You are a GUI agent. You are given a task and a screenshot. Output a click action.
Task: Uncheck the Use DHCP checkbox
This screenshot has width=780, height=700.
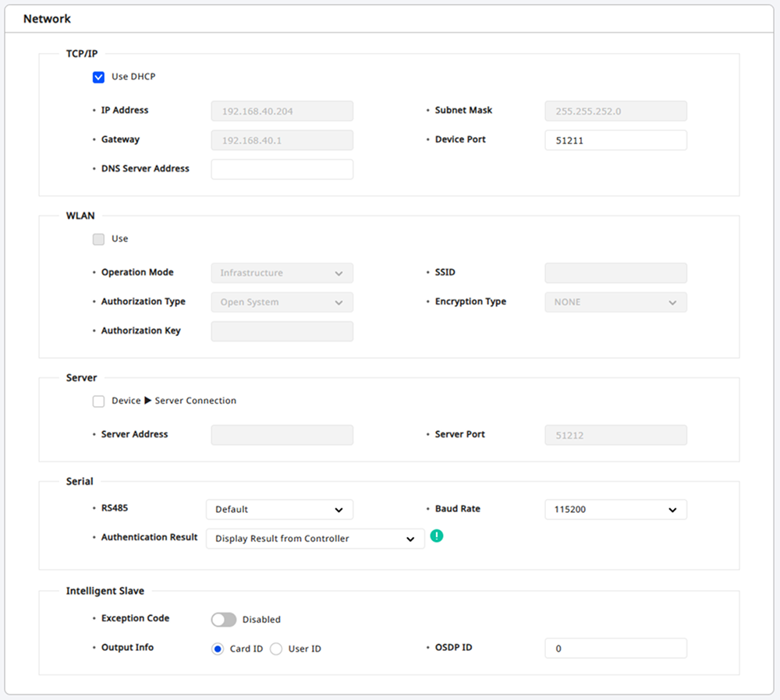coord(98,77)
